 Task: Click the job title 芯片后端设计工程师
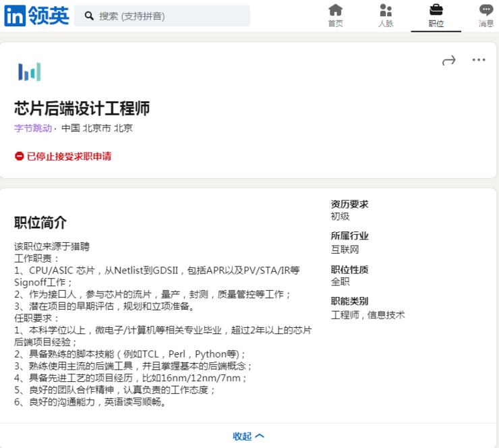(x=82, y=108)
